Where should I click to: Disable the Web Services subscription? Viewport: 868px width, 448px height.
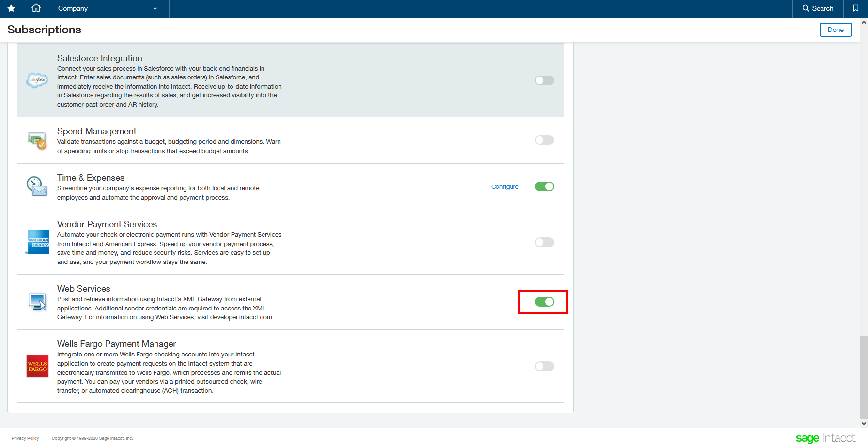[544, 301]
